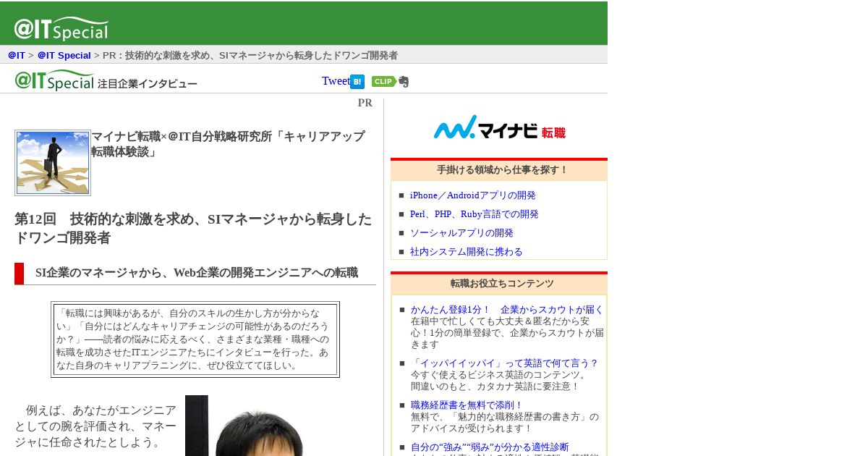Screen dimensions: 868x456
Task: Open the かんたん登録1分 スカウト link
Action: (507, 309)
